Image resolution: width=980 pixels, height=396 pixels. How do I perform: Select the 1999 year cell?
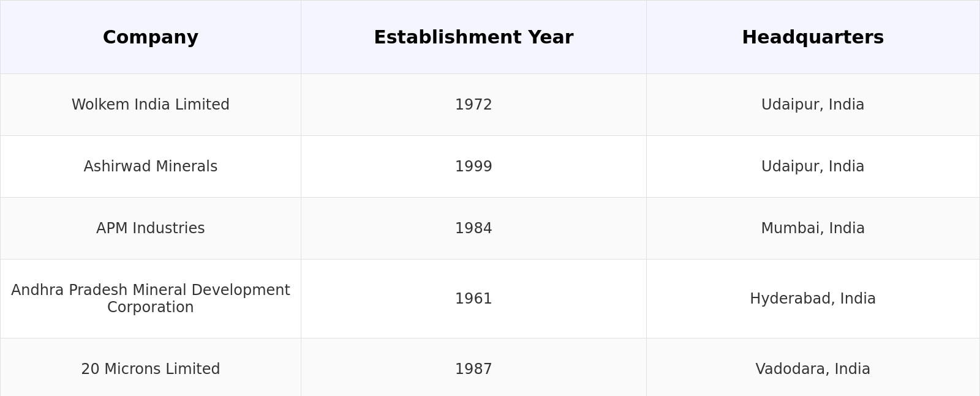[x=473, y=166]
